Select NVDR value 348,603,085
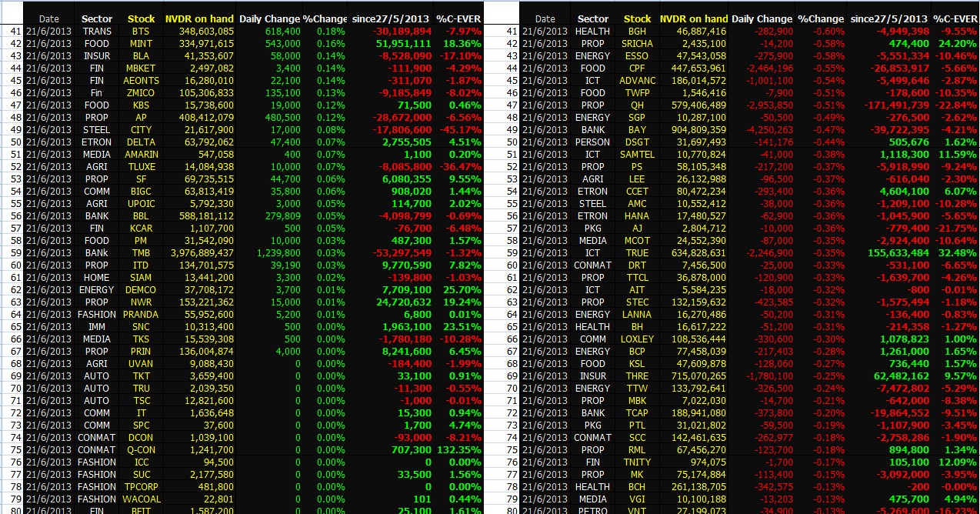The image size is (980, 514). click(205, 32)
